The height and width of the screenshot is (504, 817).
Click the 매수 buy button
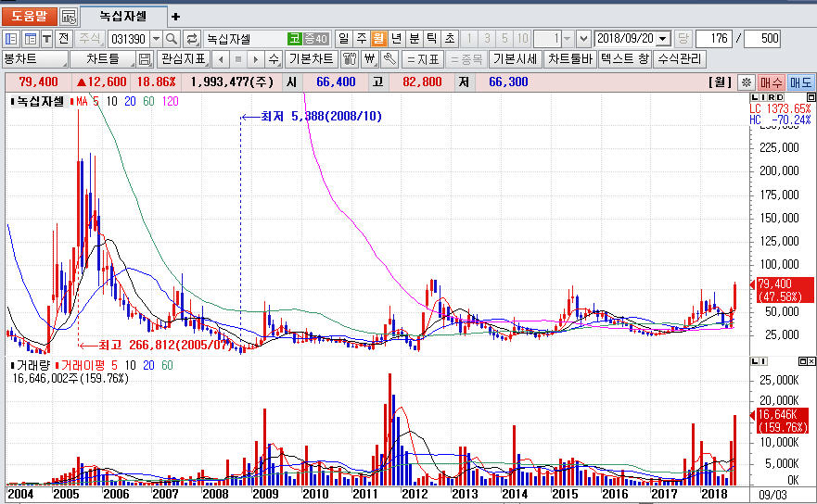[x=772, y=82]
